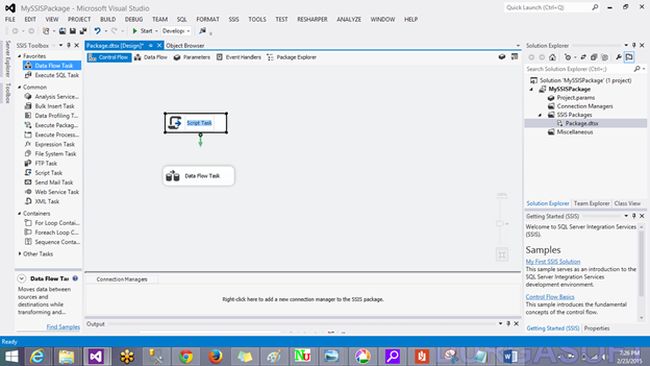Click the Script Task node icon on canvas
Screen dimensions: 650x366
point(175,123)
